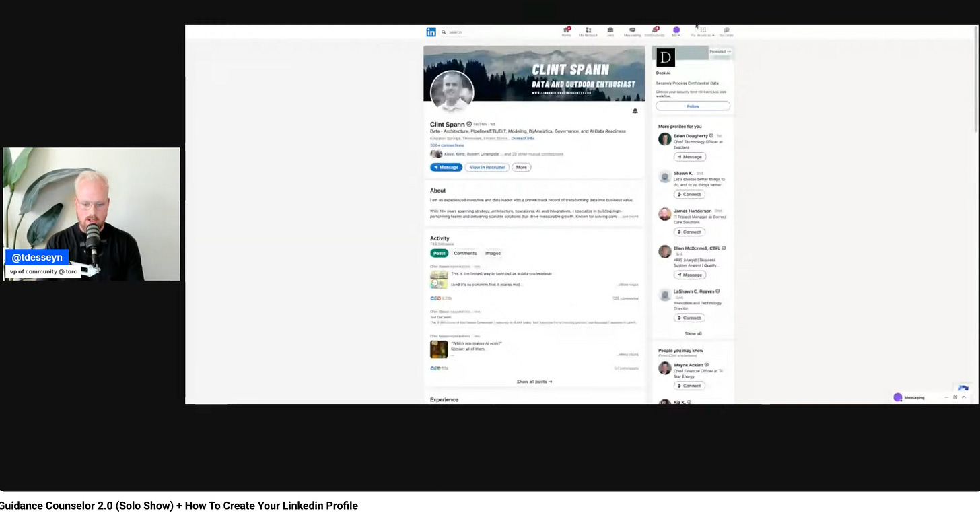Viewport: 980px width, 517px height.
Task: Expand Messaging overlay chevron arrow
Action: pos(964,397)
